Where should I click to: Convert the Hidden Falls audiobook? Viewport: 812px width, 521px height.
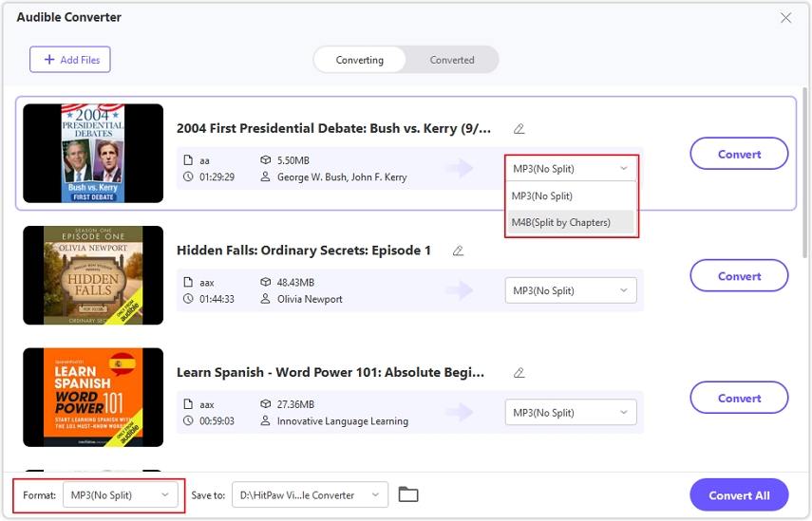coord(739,276)
